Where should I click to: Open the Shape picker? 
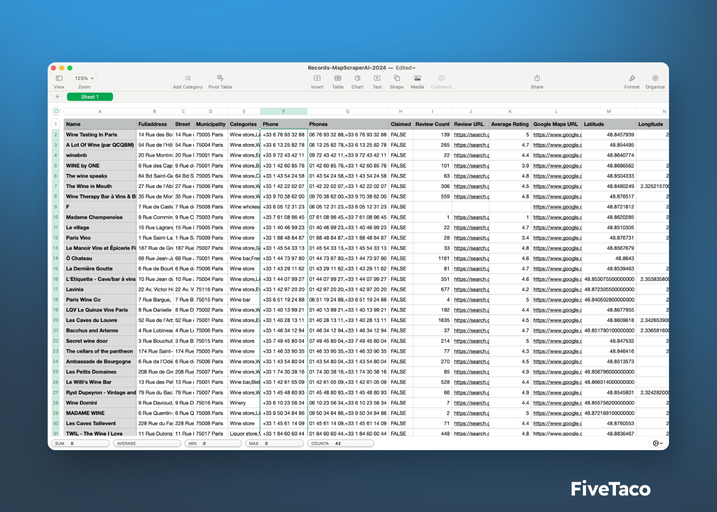click(397, 78)
